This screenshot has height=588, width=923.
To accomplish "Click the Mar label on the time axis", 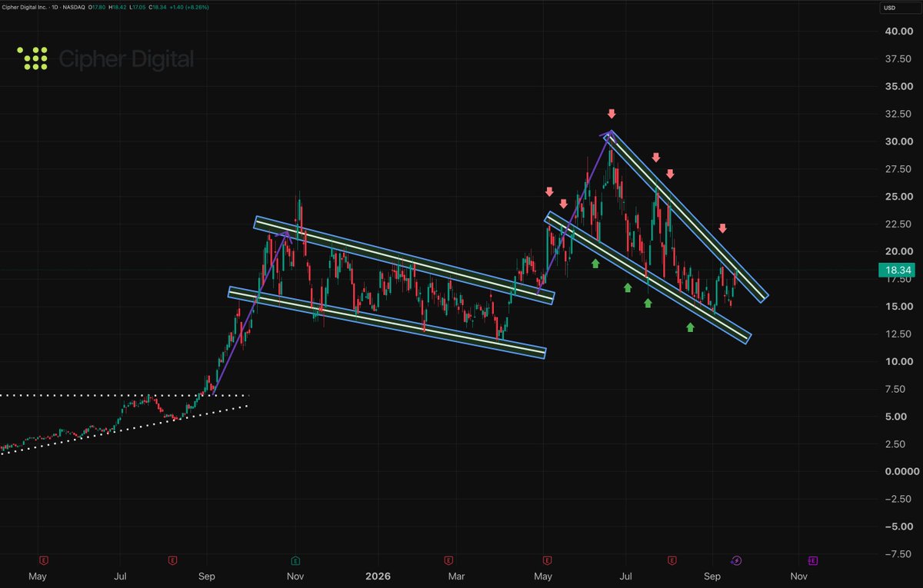I will pos(456,576).
